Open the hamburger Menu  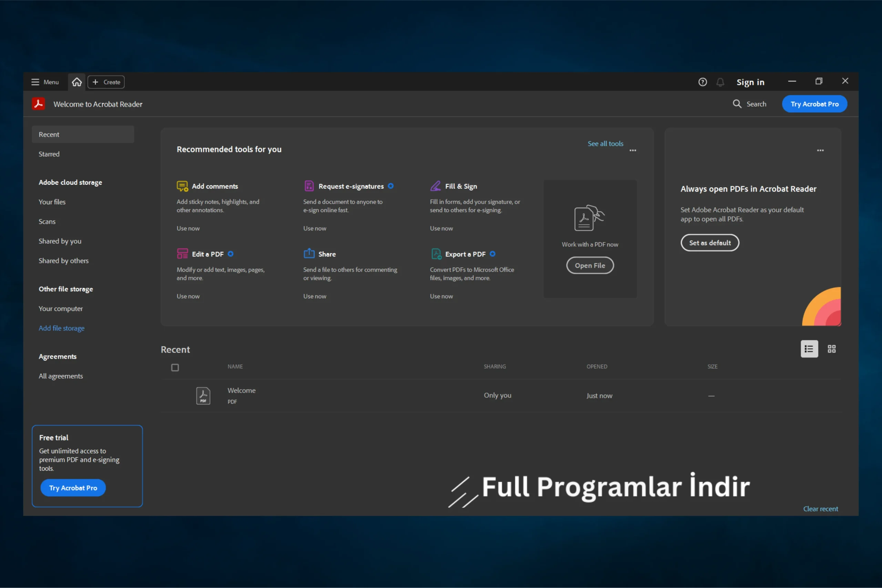45,82
